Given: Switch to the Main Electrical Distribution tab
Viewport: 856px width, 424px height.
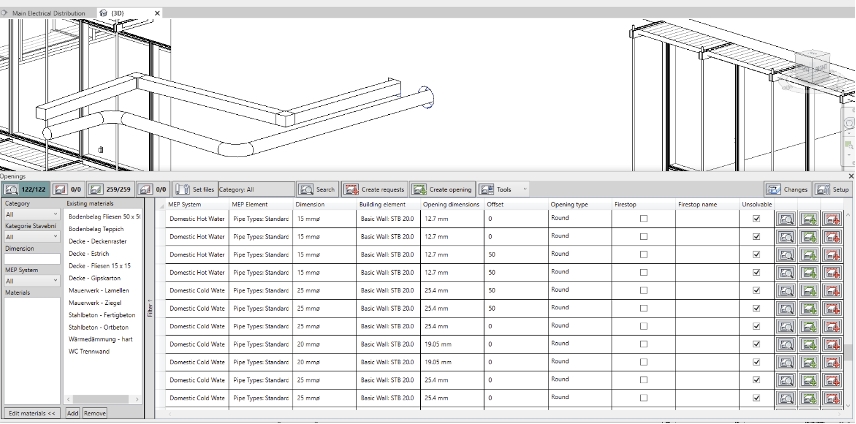Looking at the screenshot, I should click(47, 13).
